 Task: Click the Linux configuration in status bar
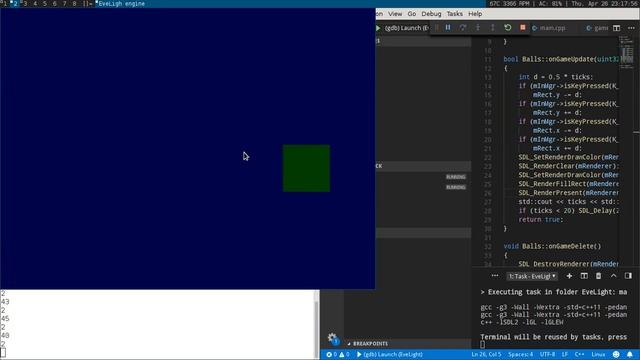point(598,354)
